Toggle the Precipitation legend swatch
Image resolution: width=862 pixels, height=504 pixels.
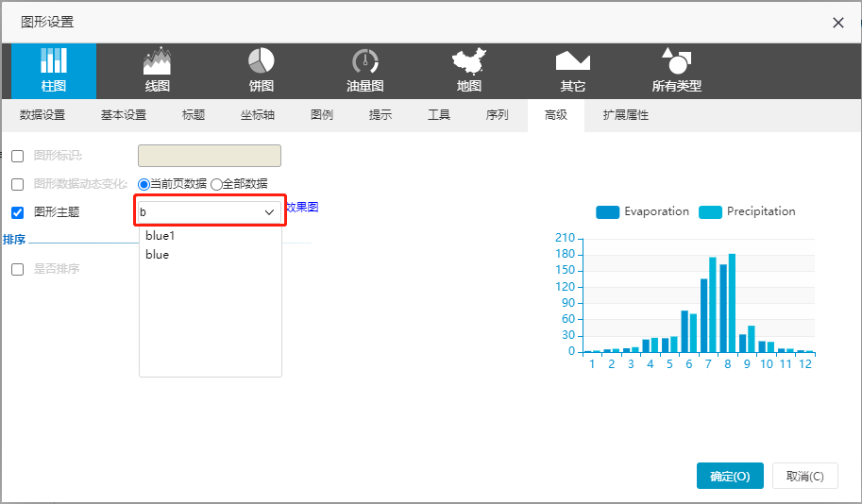(710, 212)
